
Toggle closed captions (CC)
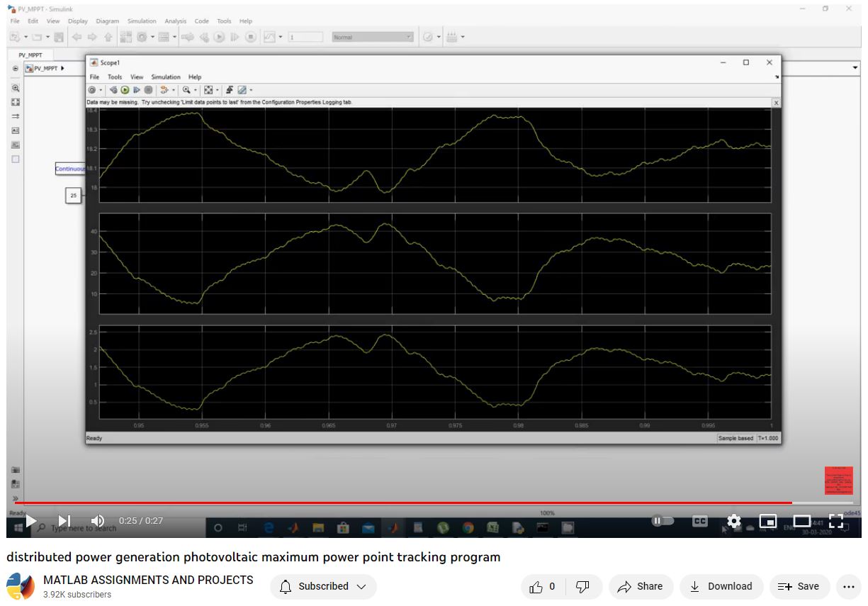699,521
